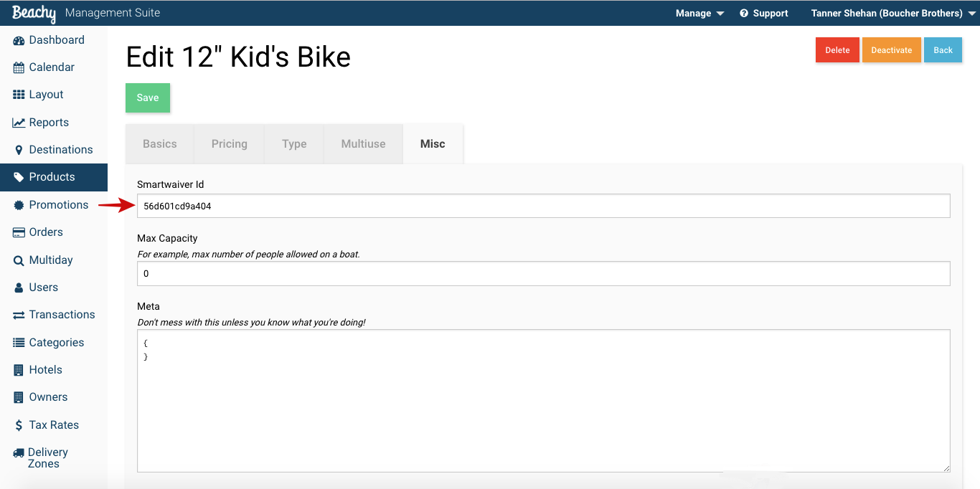Click the red Delete button
The width and height of the screenshot is (980, 489).
tap(837, 50)
